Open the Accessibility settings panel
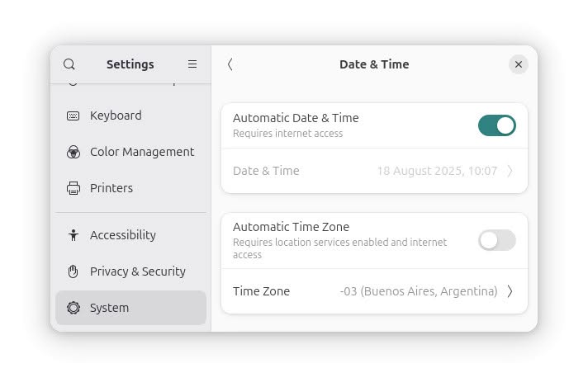This screenshot has width=588, height=387. (130, 235)
